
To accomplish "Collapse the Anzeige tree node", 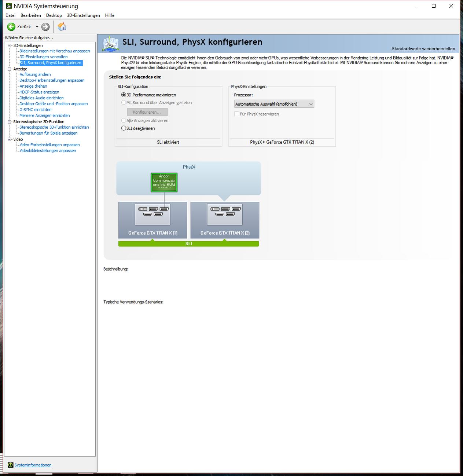I will (x=10, y=69).
